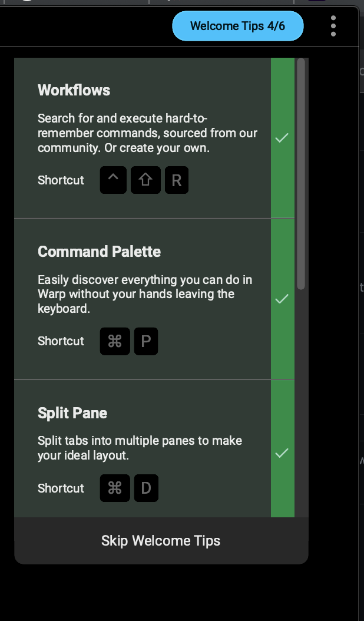
Task: Toggle the Command Palette completion checkmark
Action: click(282, 299)
